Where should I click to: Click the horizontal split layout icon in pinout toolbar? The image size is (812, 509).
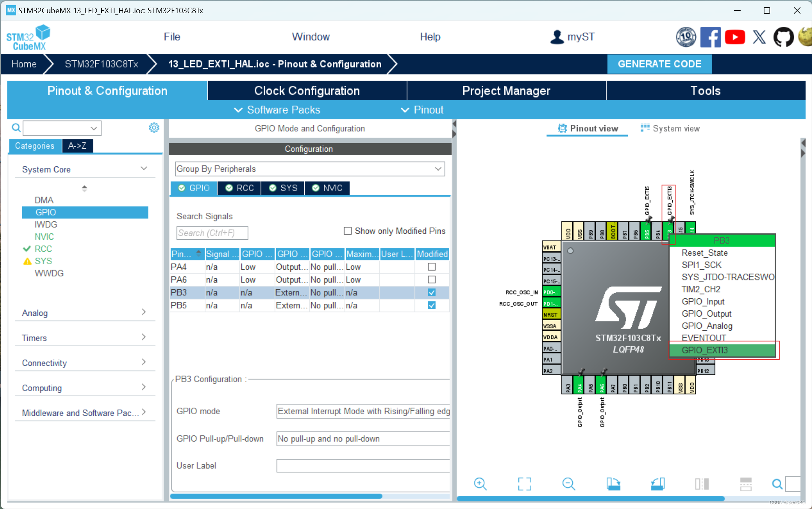[x=746, y=484]
